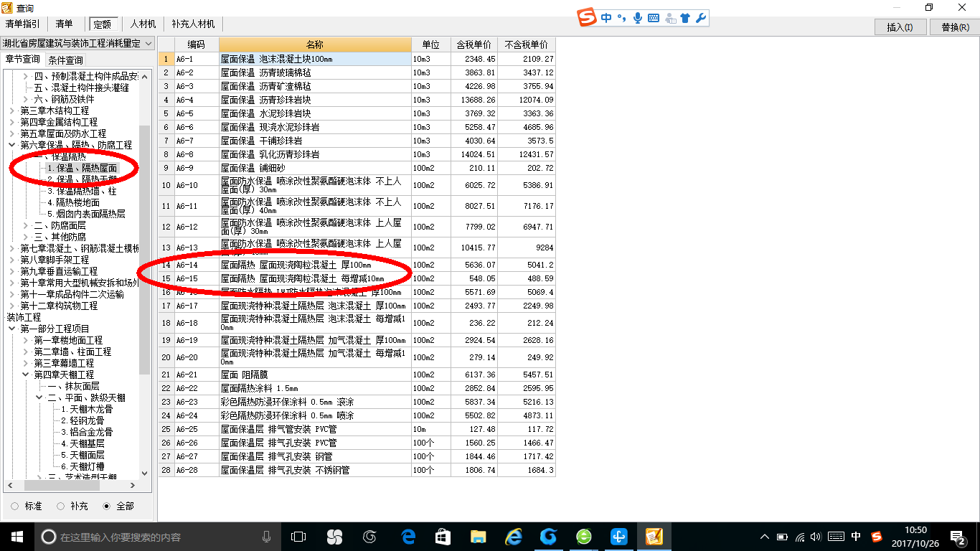The height and width of the screenshot is (551, 980).
Task: Open the blue G app on taskbar
Action: point(549,537)
